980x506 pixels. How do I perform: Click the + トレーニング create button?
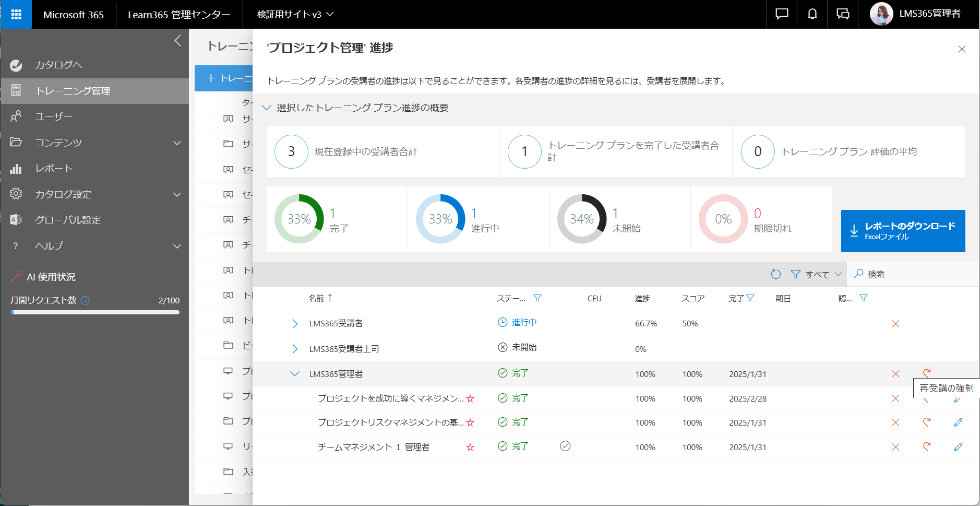[224, 78]
